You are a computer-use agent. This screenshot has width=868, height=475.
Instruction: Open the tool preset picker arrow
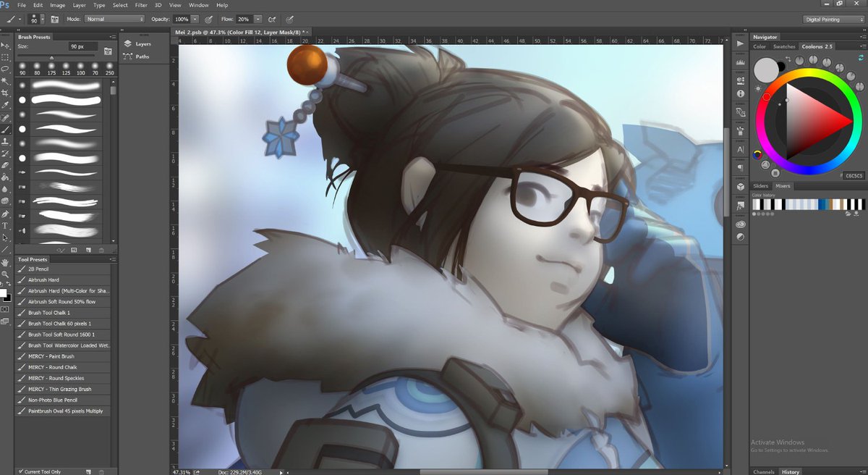point(21,19)
